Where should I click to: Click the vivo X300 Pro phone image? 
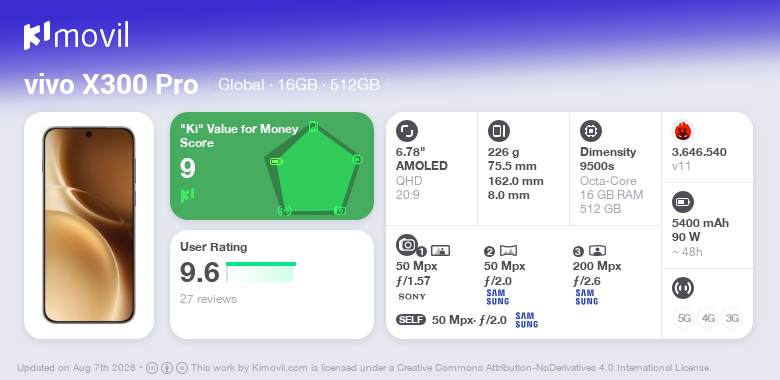(x=89, y=225)
